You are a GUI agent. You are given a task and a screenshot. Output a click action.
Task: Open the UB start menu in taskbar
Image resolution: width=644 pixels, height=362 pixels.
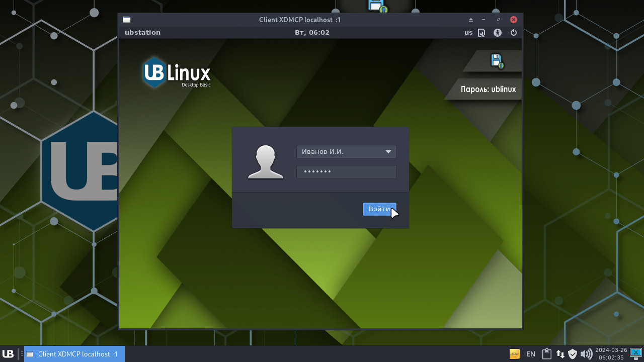point(8,354)
